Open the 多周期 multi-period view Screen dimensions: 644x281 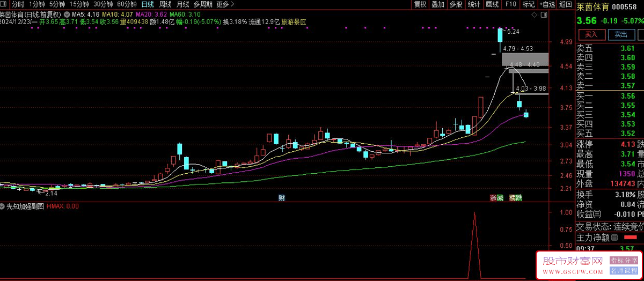click(203, 4)
